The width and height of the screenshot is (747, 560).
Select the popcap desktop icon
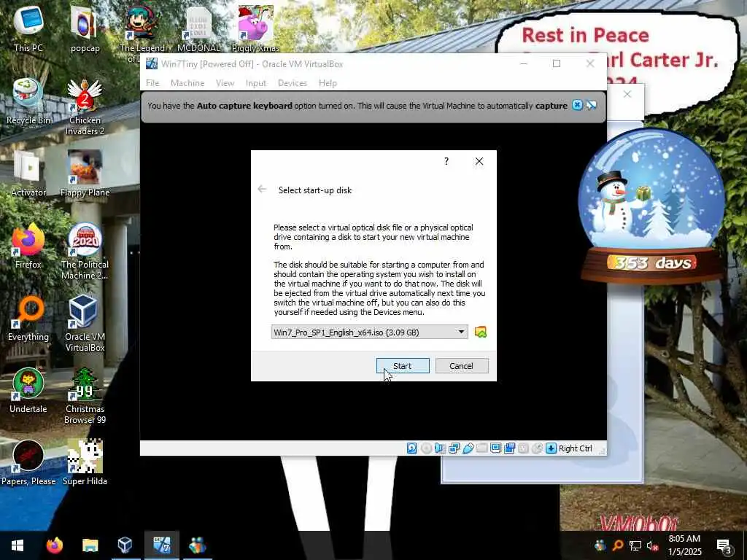pyautogui.click(x=85, y=28)
